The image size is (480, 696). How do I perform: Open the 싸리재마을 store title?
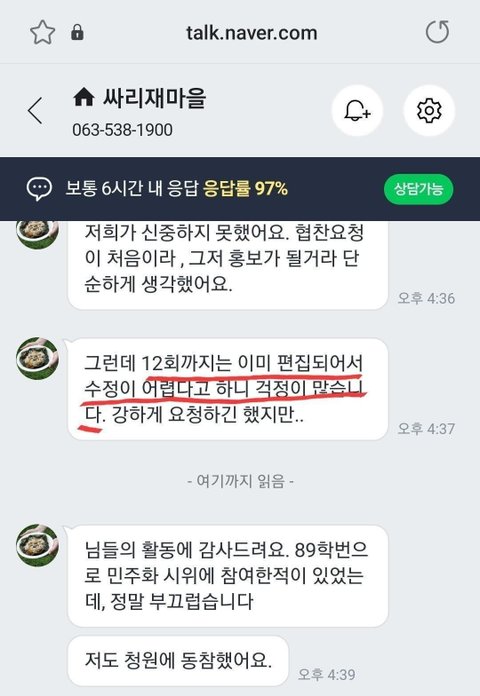pyautogui.click(x=155, y=98)
